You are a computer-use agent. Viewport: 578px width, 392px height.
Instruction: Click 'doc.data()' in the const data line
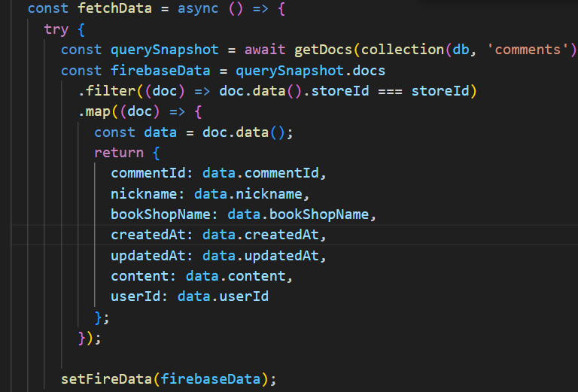click(243, 132)
